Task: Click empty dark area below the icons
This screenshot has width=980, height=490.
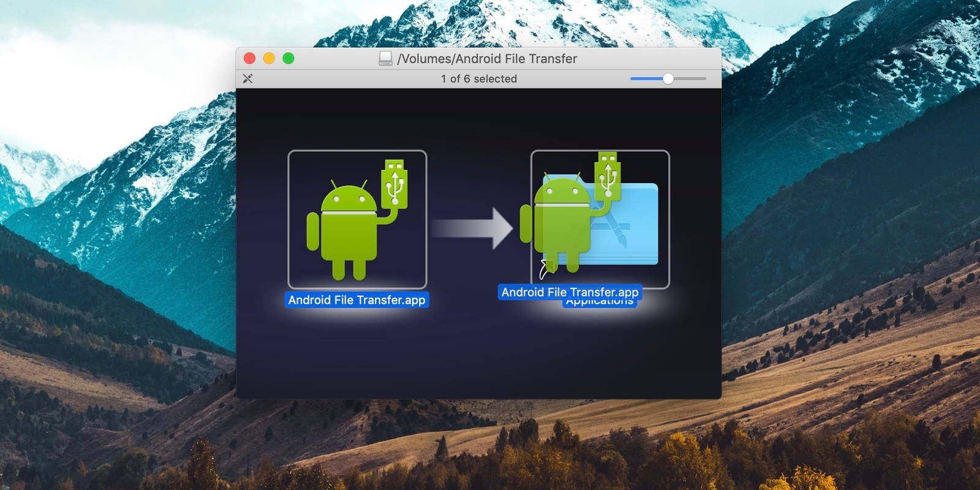Action: pyautogui.click(x=478, y=361)
